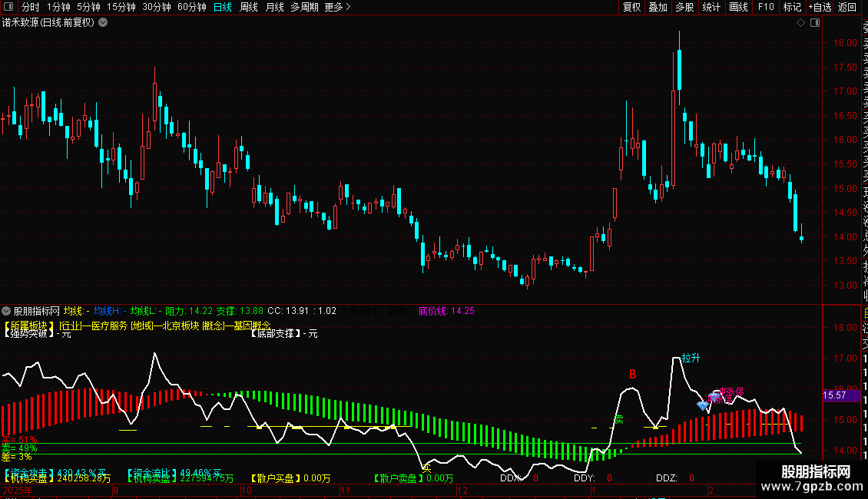Image resolution: width=868 pixels, height=499 pixels.
Task: Select the 60分钟 period tab
Action: (x=192, y=7)
